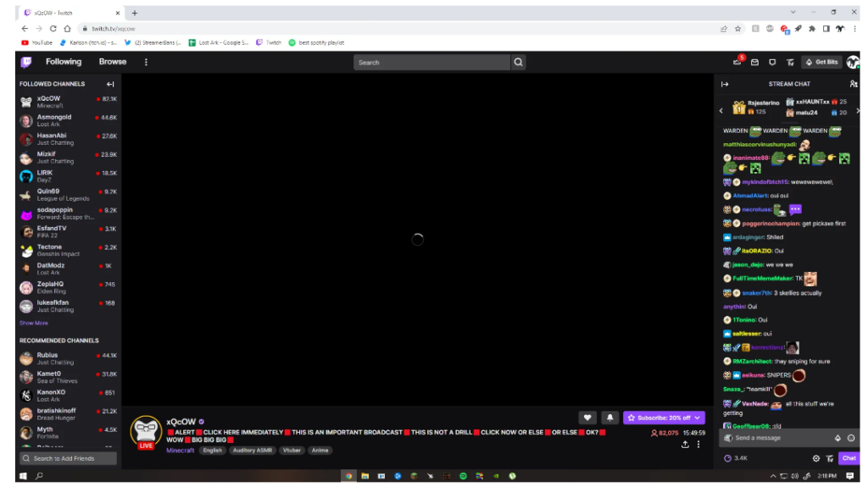This screenshot has width=868, height=487.
Task: Go to next gift leaderboard entry
Action: click(858, 111)
